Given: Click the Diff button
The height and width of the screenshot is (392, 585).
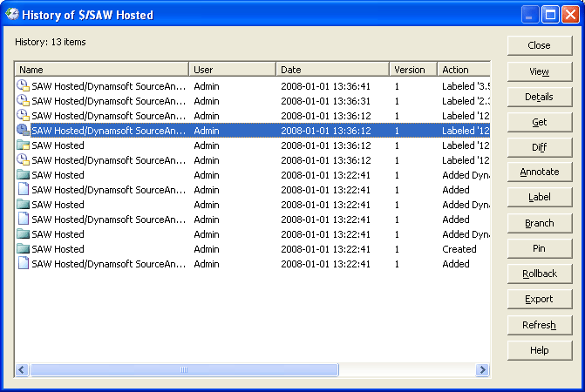Looking at the screenshot, I should [x=539, y=147].
